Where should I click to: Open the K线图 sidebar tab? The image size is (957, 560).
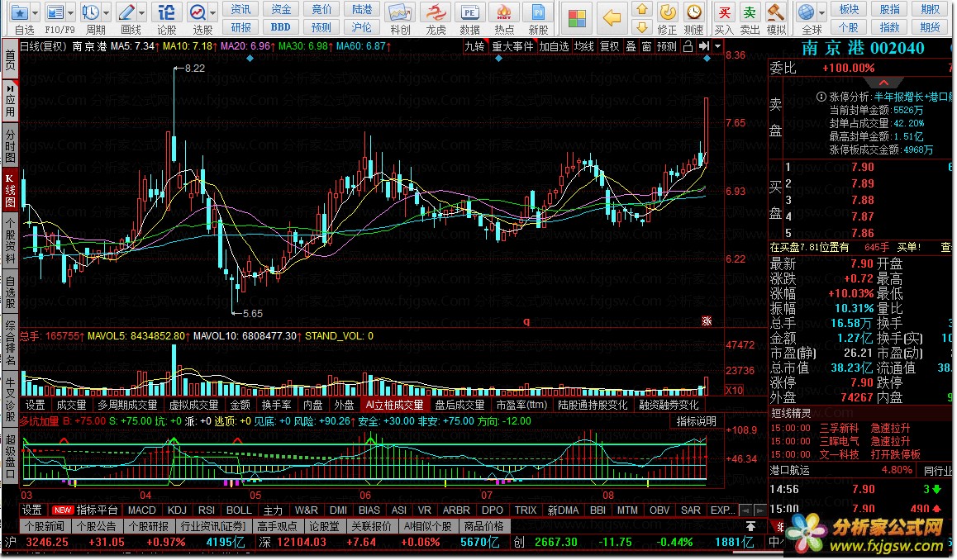(10, 190)
